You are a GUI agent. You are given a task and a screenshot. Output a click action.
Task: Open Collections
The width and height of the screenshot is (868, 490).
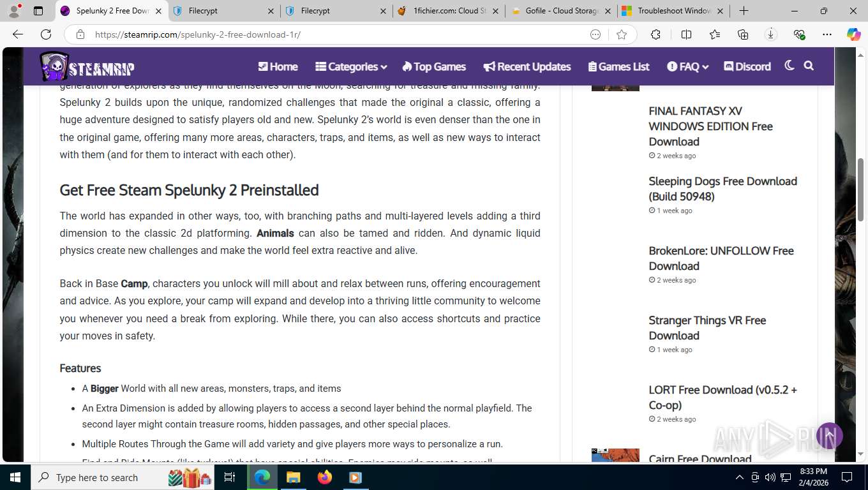[742, 34]
